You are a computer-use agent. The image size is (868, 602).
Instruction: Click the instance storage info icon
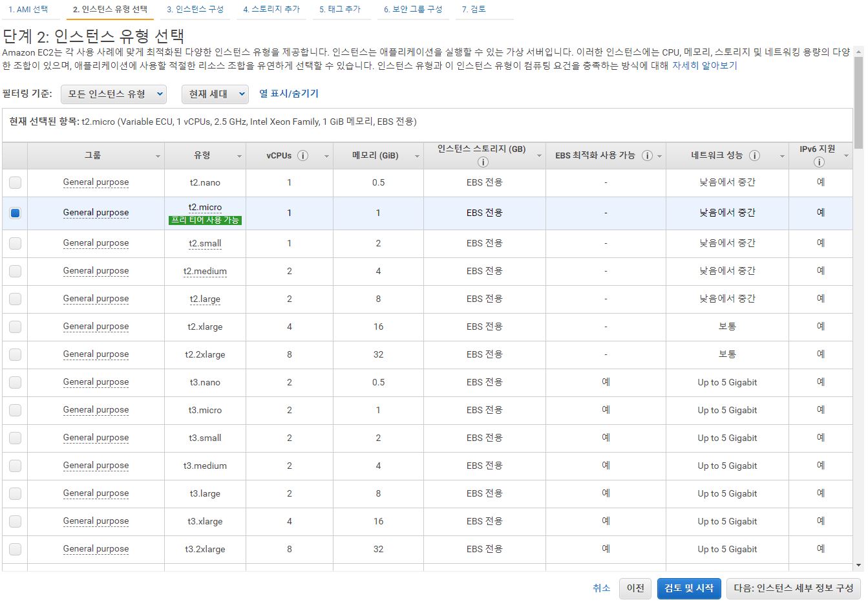(483, 162)
